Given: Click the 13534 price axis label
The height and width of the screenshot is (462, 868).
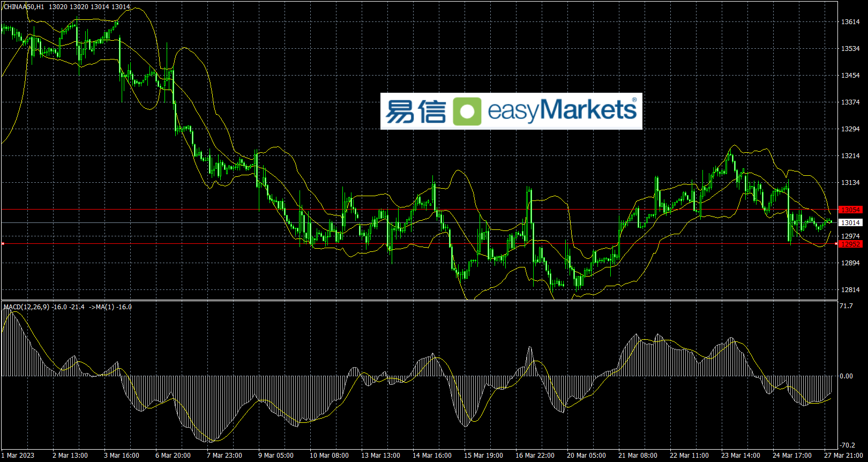Looking at the screenshot, I should point(850,49).
